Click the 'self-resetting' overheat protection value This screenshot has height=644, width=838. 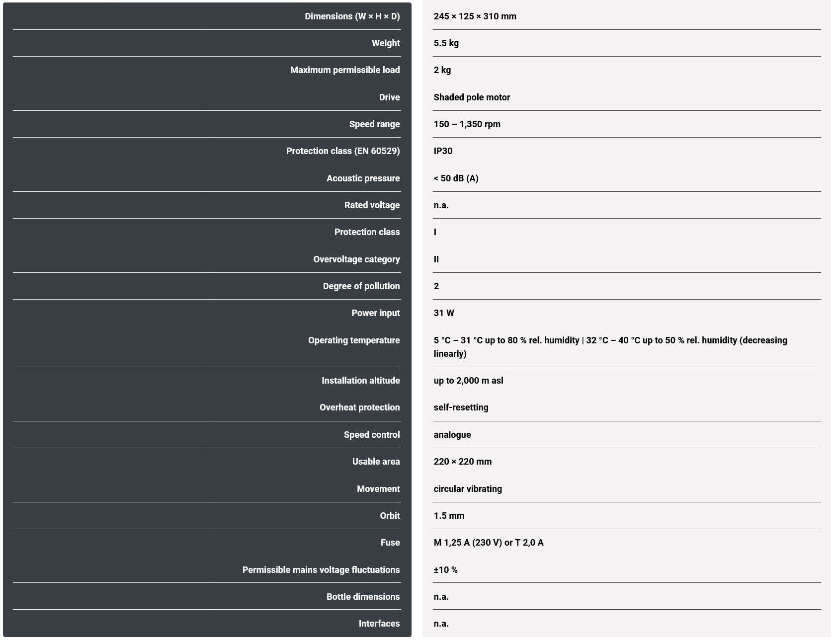coord(461,407)
